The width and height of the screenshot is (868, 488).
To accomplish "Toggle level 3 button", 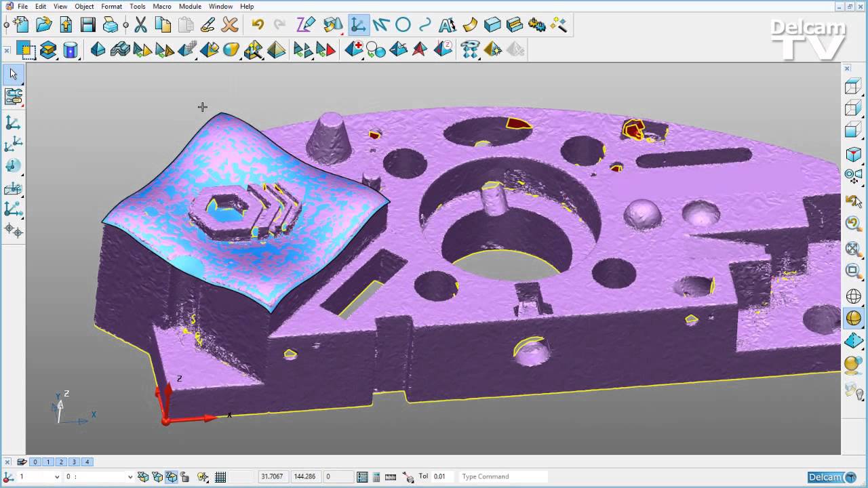I will (x=74, y=462).
